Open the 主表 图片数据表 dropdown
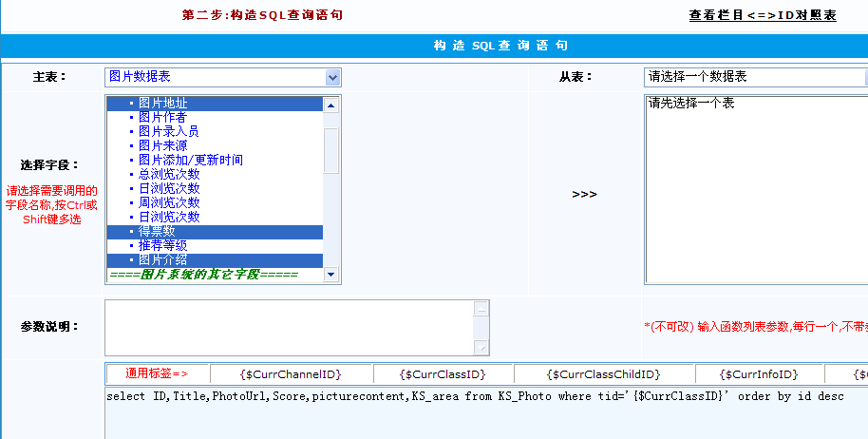 [x=222, y=77]
